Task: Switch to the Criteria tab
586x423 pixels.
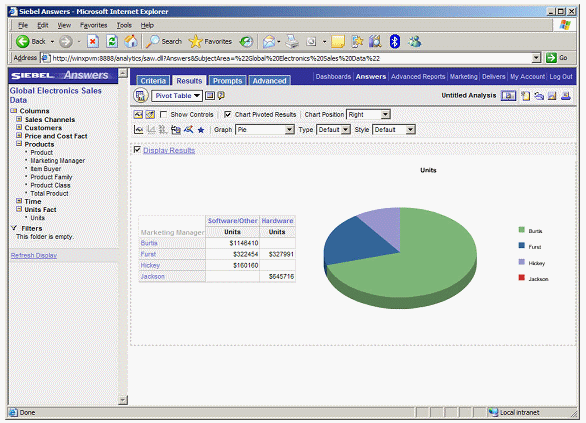Action: [x=153, y=81]
